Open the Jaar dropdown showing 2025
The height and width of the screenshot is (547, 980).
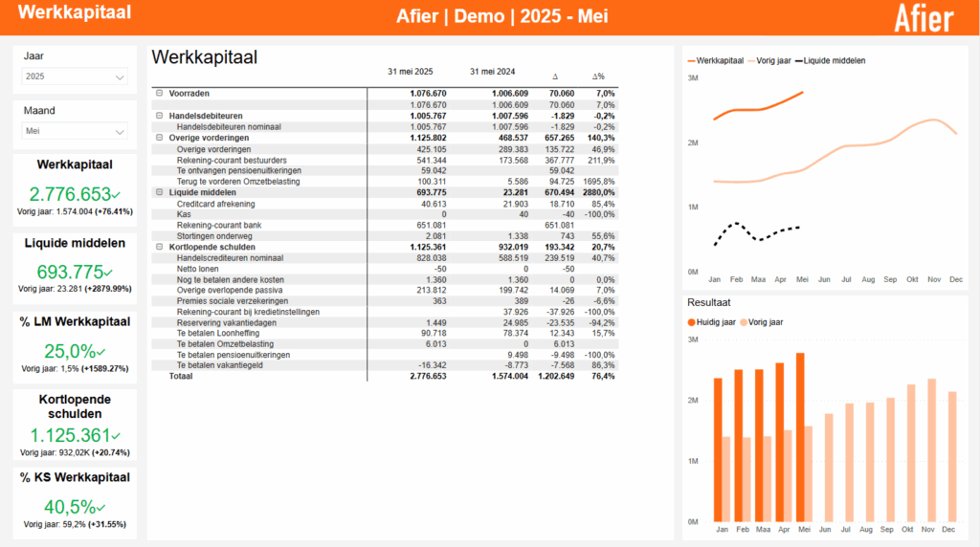point(75,77)
